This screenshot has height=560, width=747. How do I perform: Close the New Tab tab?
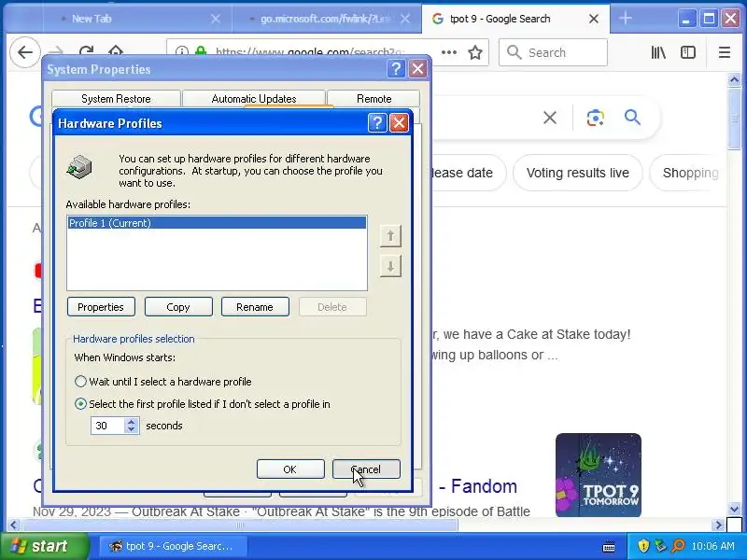tap(216, 19)
